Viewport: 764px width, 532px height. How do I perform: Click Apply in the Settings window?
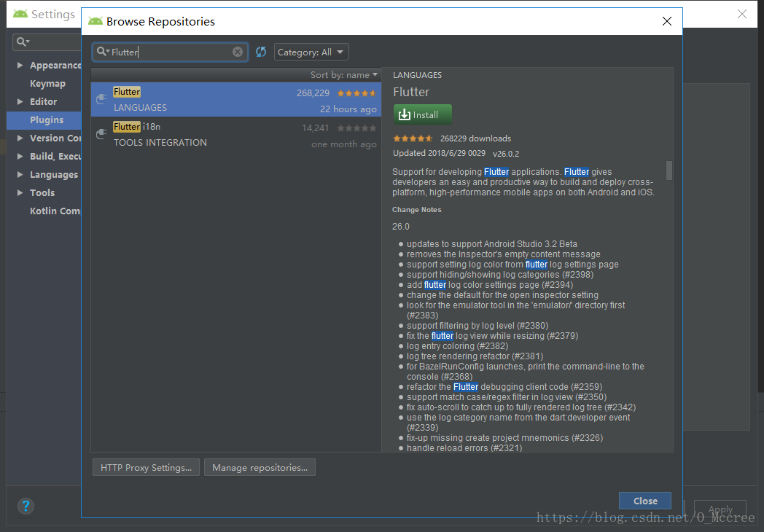[x=720, y=509]
